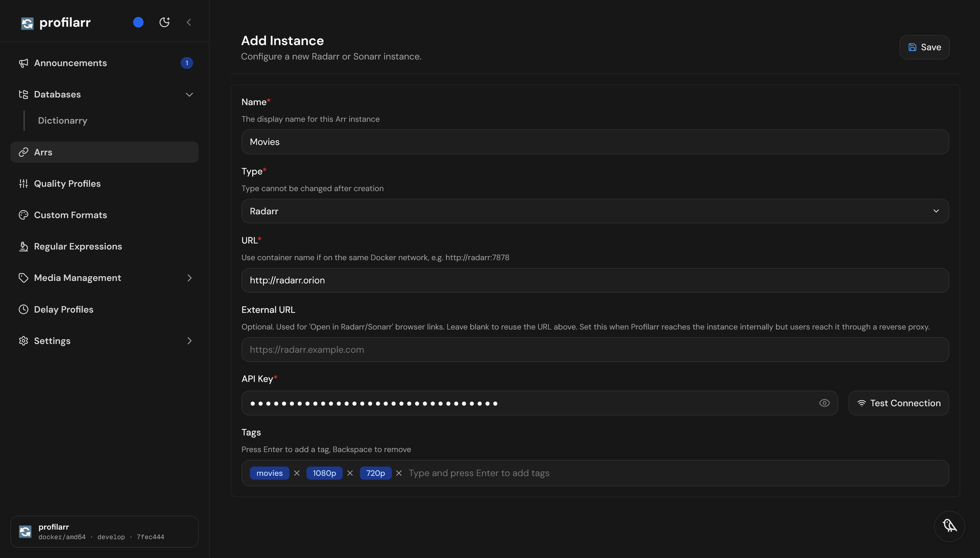Click the Announcements megaphone icon
This screenshot has width=980, height=558.
click(x=24, y=63)
